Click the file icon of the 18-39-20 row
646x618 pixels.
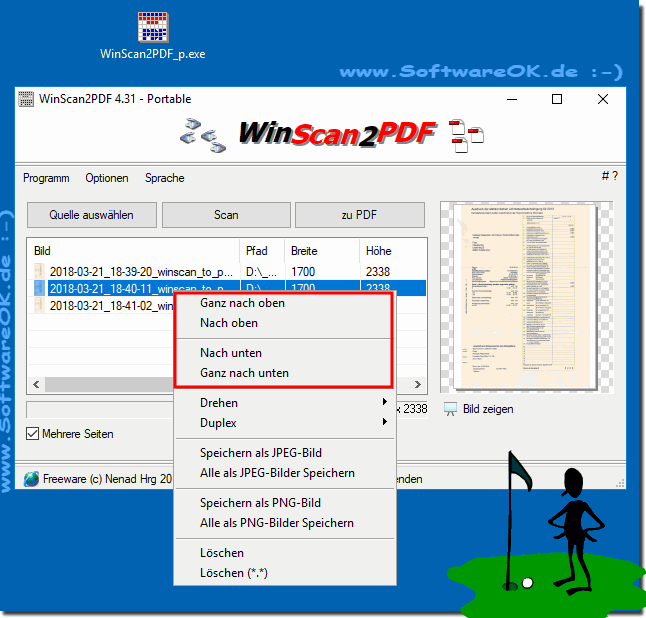point(40,272)
